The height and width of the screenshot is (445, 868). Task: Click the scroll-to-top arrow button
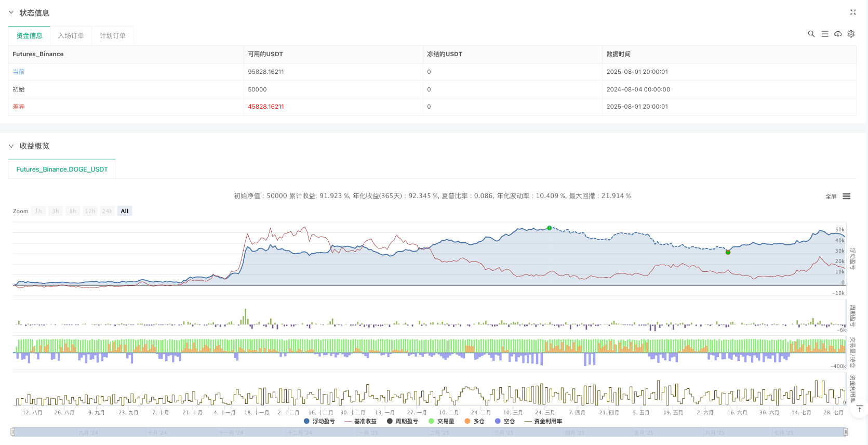[x=859, y=410]
